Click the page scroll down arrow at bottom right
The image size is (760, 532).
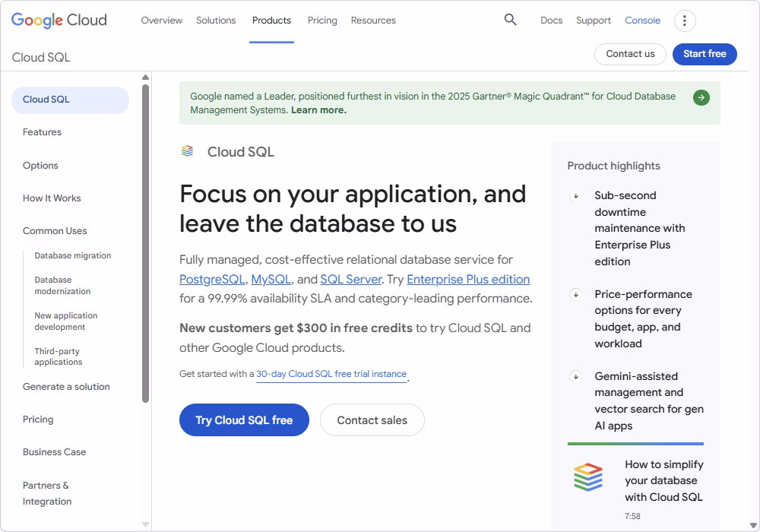click(x=753, y=525)
